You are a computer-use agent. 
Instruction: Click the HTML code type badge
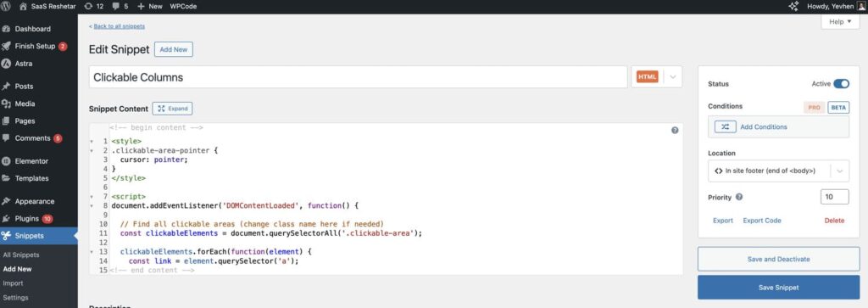pos(647,77)
